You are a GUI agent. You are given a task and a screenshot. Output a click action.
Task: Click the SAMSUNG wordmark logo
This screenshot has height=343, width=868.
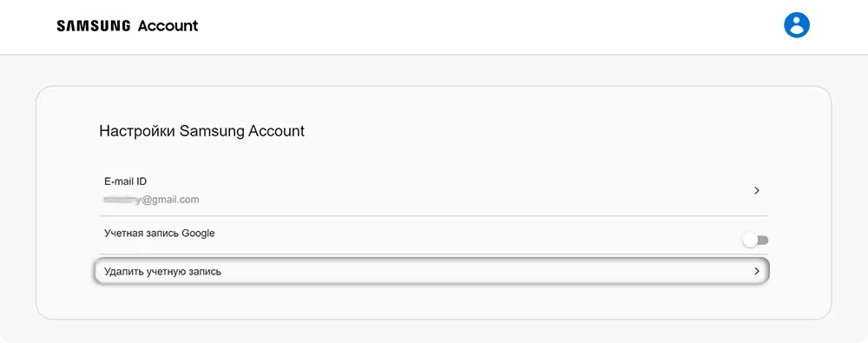(94, 25)
